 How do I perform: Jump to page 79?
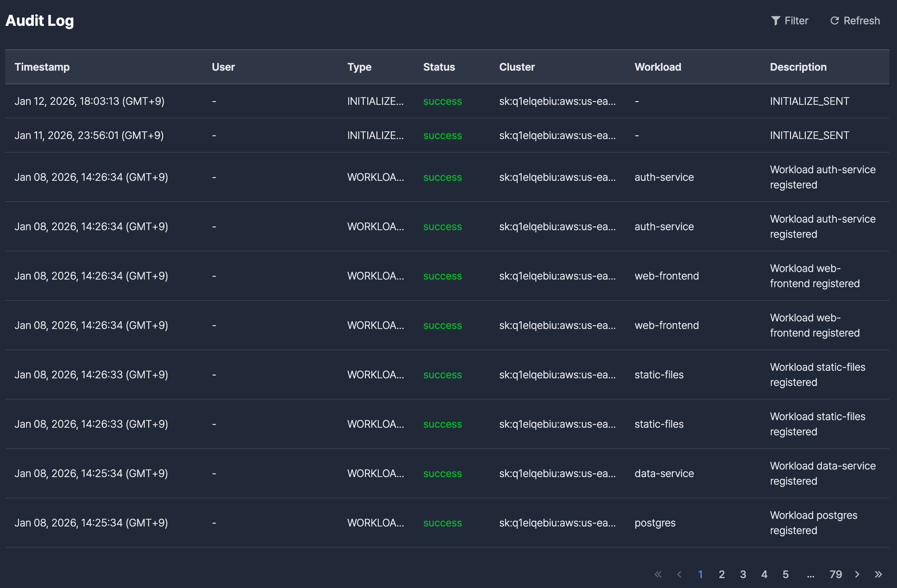(835, 574)
